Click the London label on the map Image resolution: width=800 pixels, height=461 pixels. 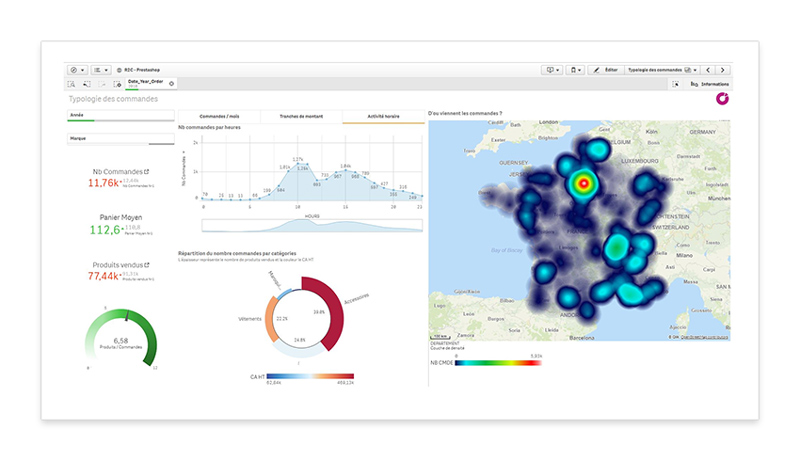point(548,122)
